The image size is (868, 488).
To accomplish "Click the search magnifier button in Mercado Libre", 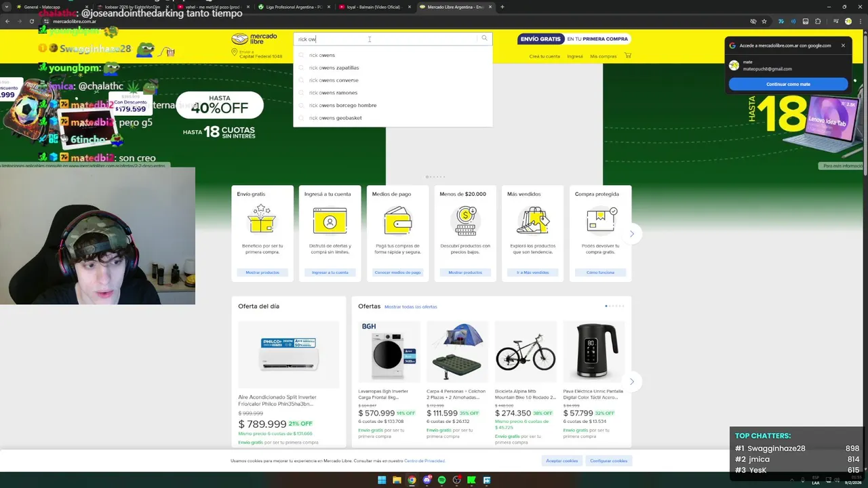I will coord(484,39).
